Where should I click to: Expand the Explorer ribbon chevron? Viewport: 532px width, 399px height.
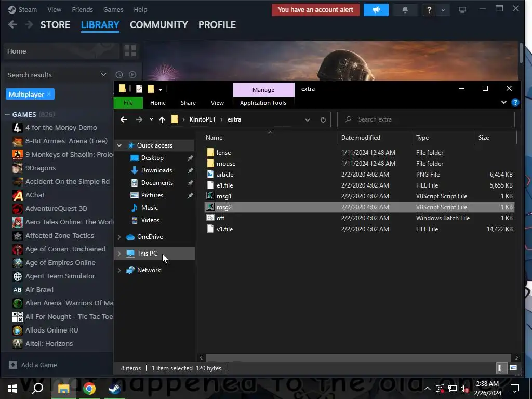coord(503,102)
